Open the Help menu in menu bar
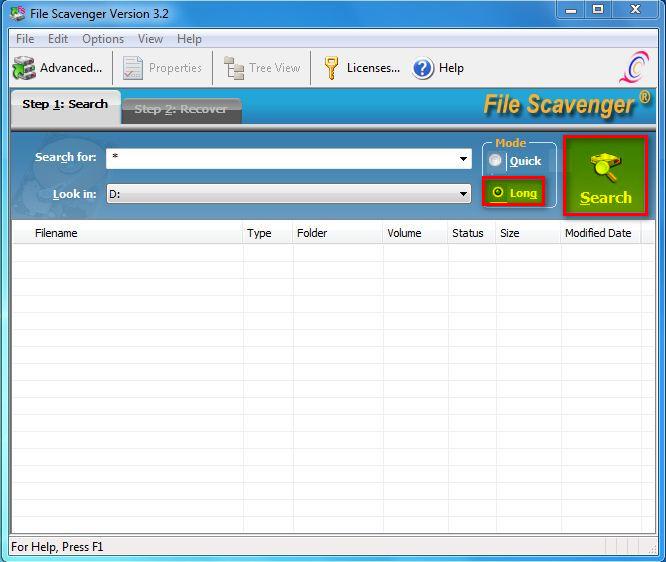Viewport: 666px width, 562px height. [189, 39]
